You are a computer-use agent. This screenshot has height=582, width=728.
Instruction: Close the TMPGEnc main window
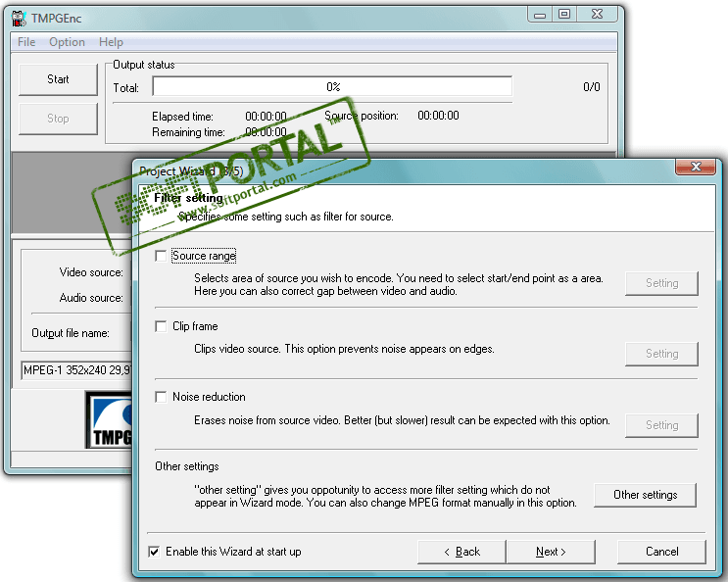click(597, 15)
